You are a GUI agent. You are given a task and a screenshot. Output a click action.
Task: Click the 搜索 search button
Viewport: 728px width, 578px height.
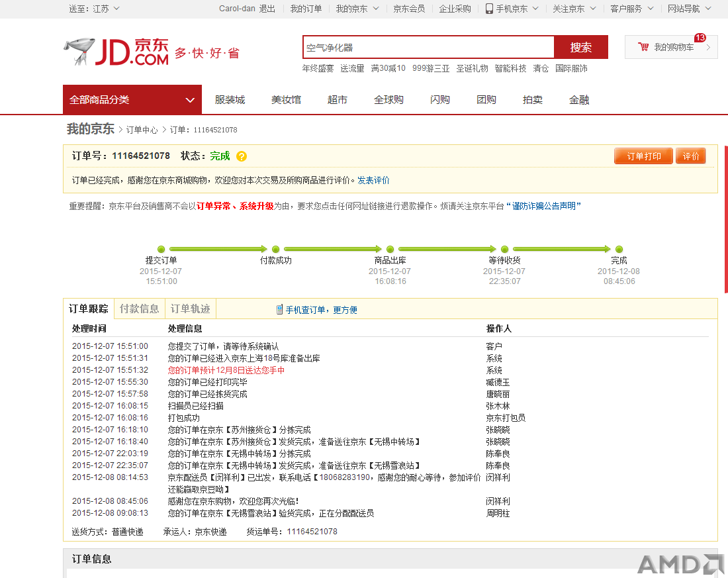(x=581, y=48)
